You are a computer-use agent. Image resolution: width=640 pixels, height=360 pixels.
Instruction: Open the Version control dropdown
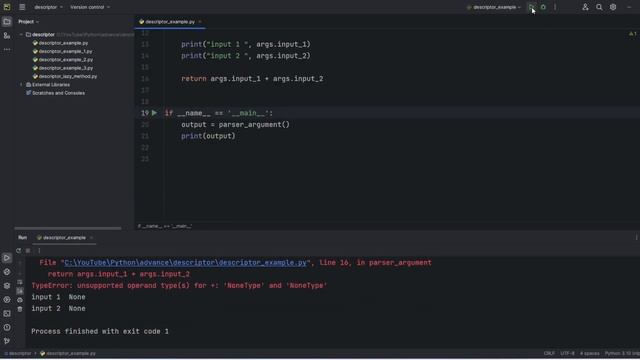coord(90,7)
